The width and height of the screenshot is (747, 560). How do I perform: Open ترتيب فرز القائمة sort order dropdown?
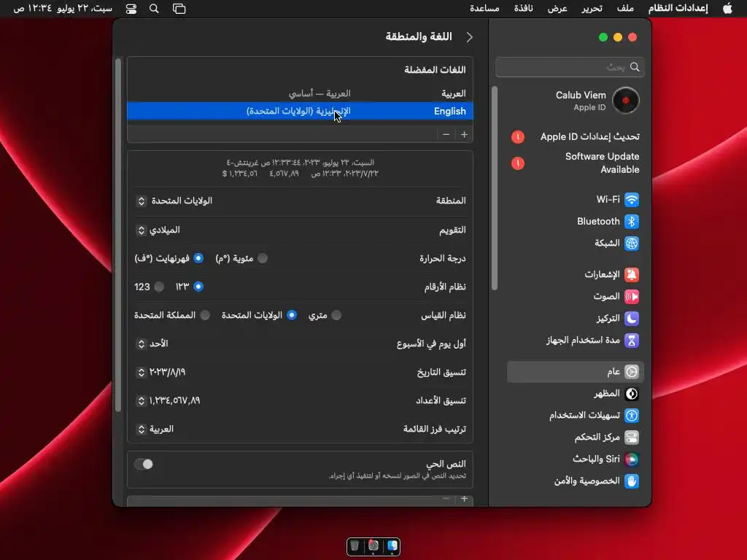pos(155,429)
